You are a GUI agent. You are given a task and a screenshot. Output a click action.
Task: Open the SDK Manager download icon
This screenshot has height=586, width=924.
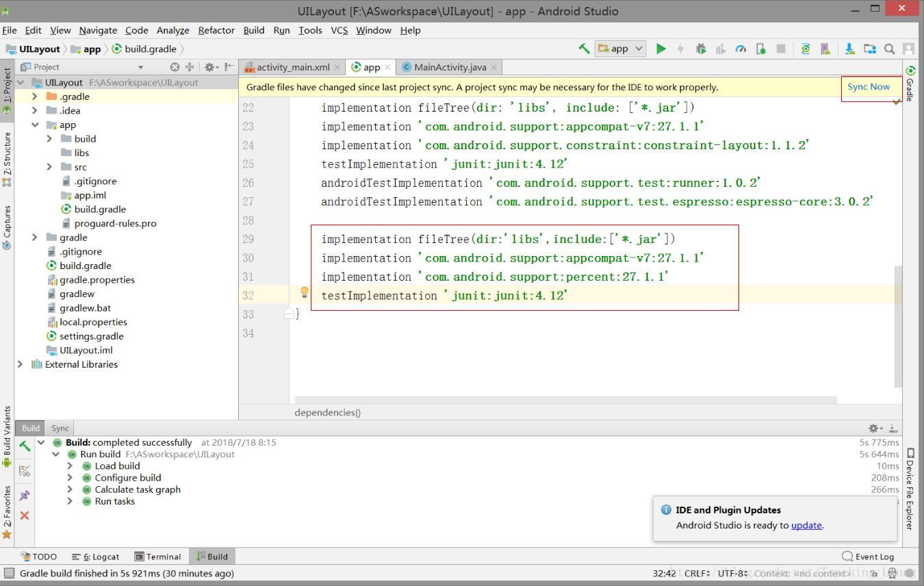point(849,49)
